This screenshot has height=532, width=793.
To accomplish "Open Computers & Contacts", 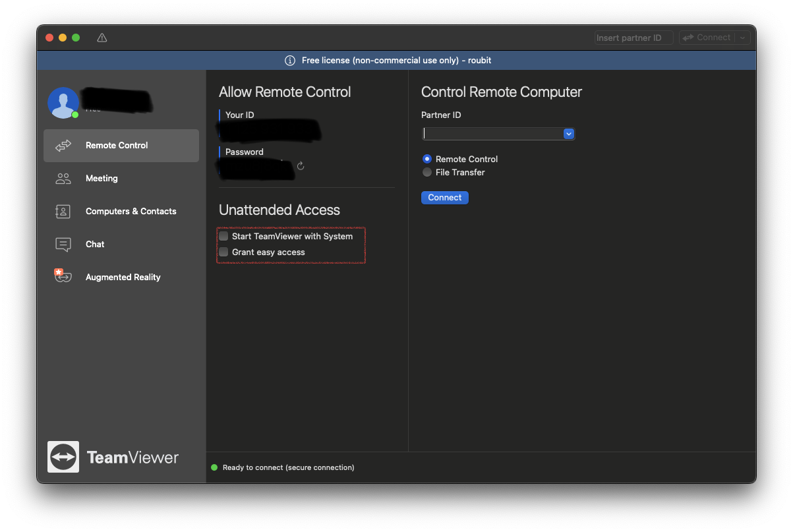I will click(x=121, y=212).
